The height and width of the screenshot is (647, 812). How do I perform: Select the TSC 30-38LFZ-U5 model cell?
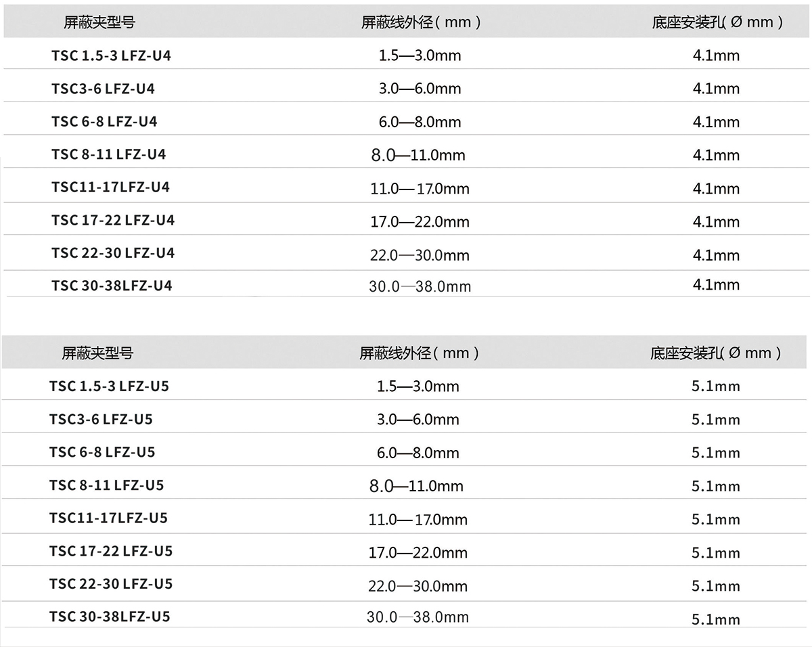(x=110, y=617)
